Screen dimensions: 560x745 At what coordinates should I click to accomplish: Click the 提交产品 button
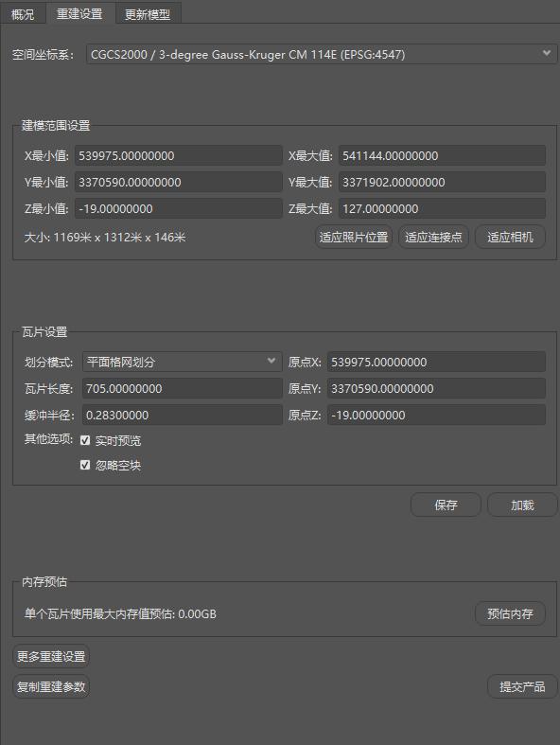[x=522, y=686]
